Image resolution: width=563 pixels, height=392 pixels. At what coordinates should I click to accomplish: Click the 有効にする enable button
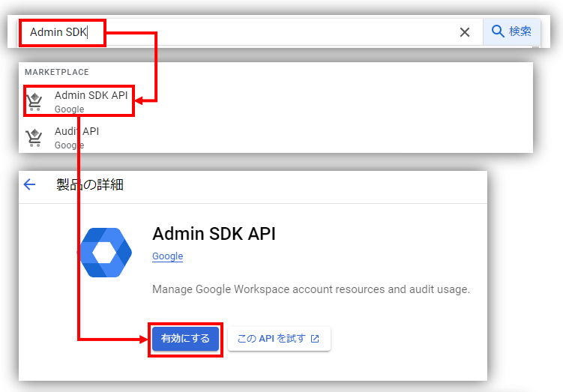click(x=185, y=339)
